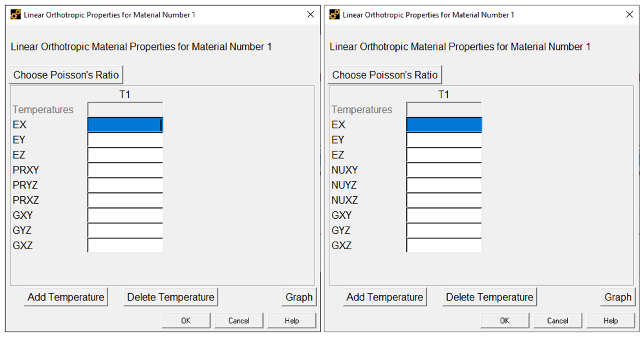Click the NUXY input field

tap(444, 170)
